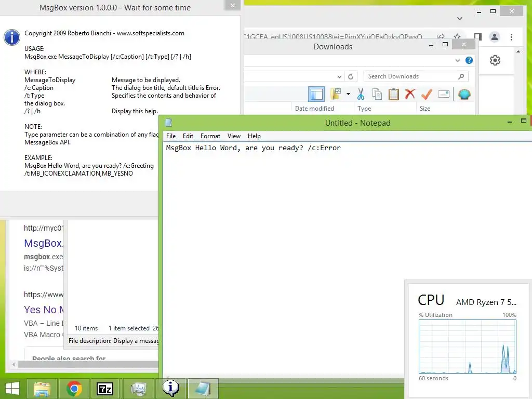This screenshot has height=399, width=532.
Task: Open the Chrome profile avatar
Action: (x=495, y=37)
